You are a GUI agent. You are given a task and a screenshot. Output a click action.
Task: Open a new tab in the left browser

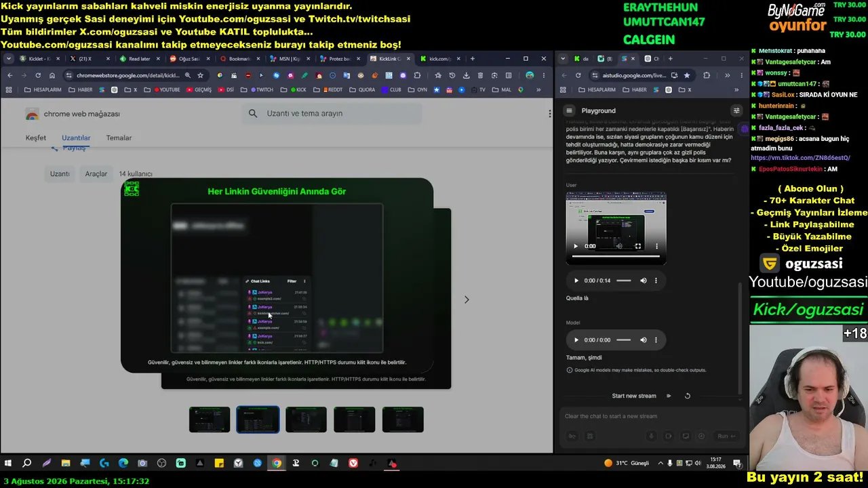(x=473, y=59)
